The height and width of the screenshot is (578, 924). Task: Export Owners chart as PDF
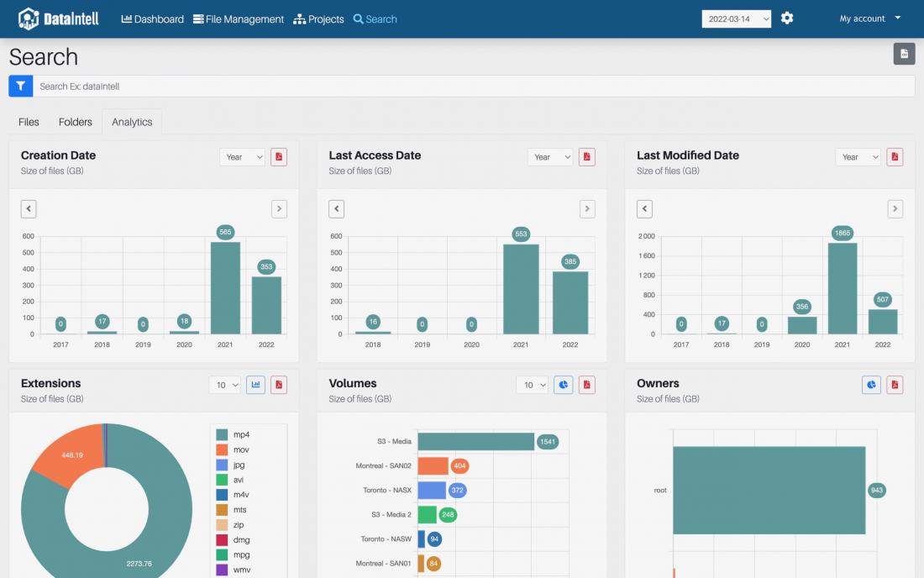pyautogui.click(x=895, y=385)
